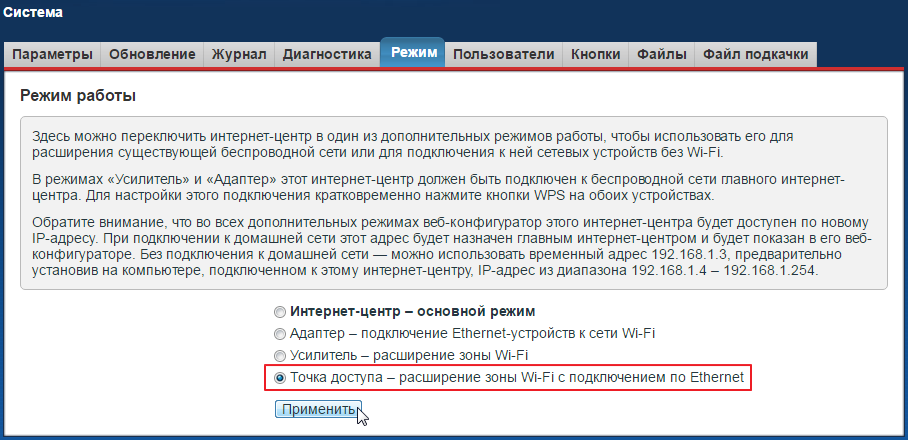The image size is (908, 440).
Task: Choose the Адаптер radio button
Action: coord(280,333)
